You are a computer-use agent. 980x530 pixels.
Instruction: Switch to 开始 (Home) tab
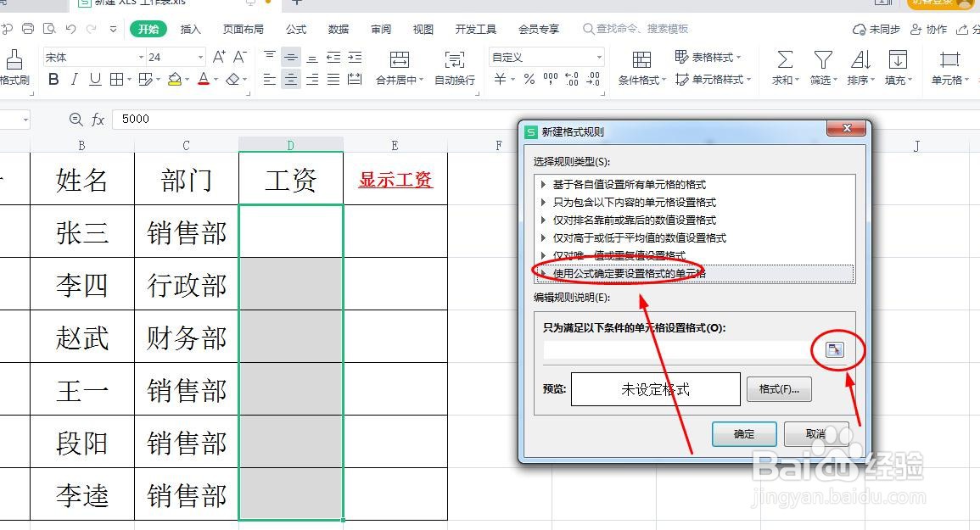pyautogui.click(x=148, y=29)
